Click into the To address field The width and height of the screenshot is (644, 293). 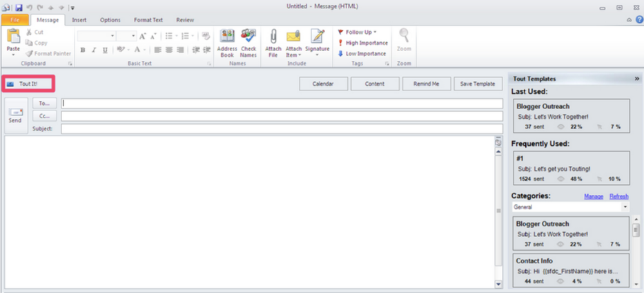click(x=282, y=104)
